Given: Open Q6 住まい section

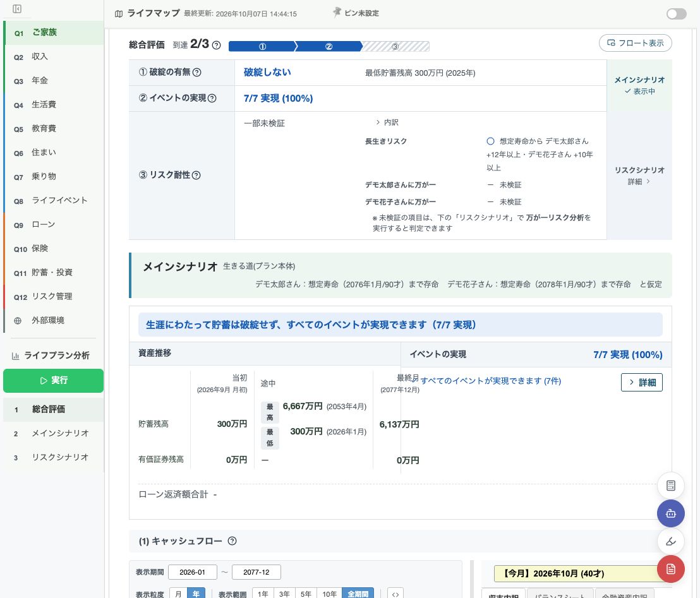Looking at the screenshot, I should point(54,153).
